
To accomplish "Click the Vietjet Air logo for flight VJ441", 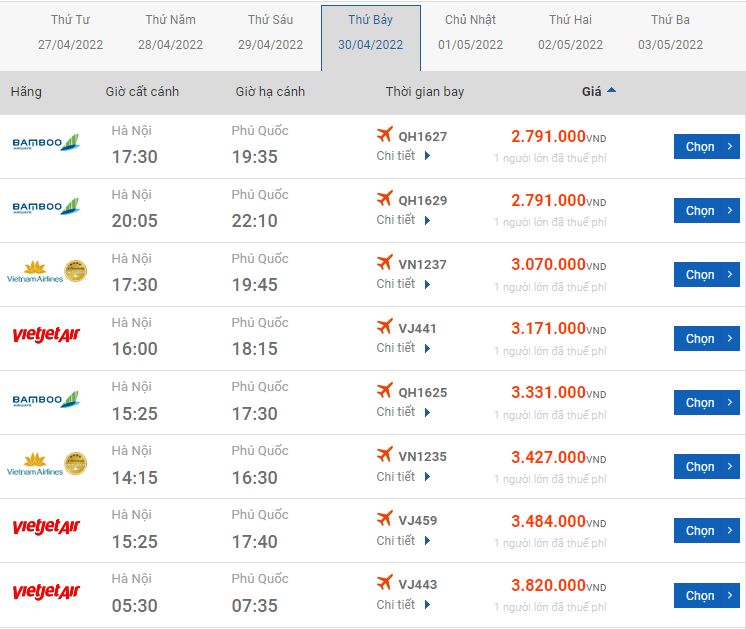I will tap(46, 335).
